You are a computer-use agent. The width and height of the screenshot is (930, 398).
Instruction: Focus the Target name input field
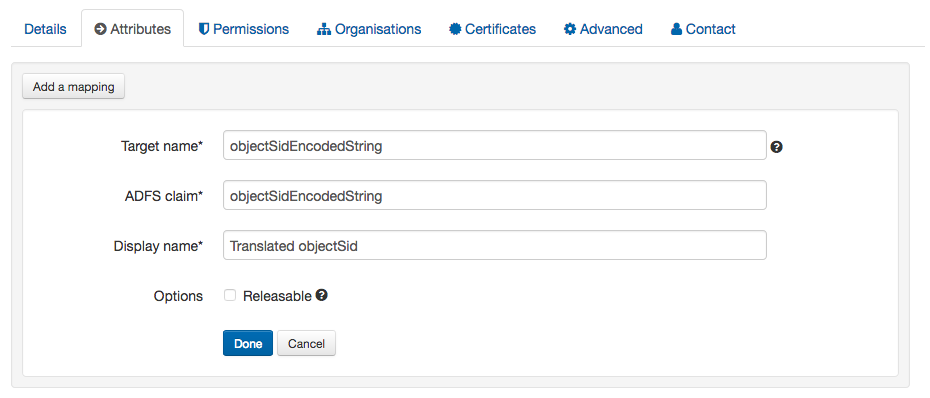click(495, 145)
